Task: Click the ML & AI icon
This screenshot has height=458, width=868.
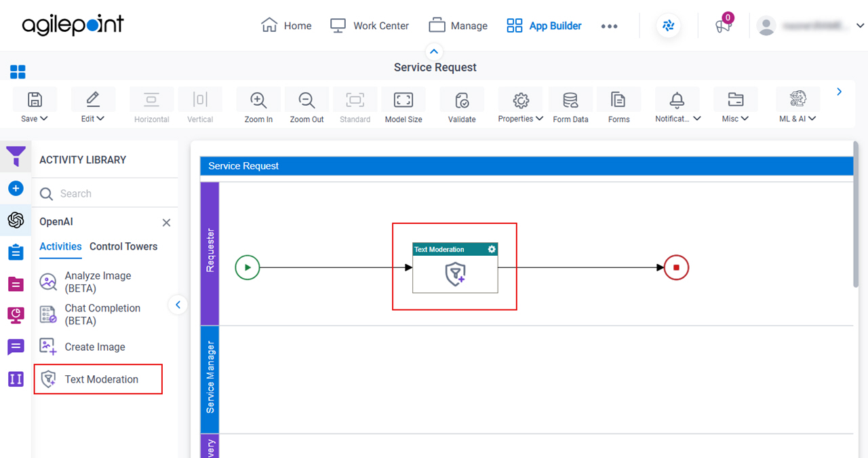Action: (797, 100)
